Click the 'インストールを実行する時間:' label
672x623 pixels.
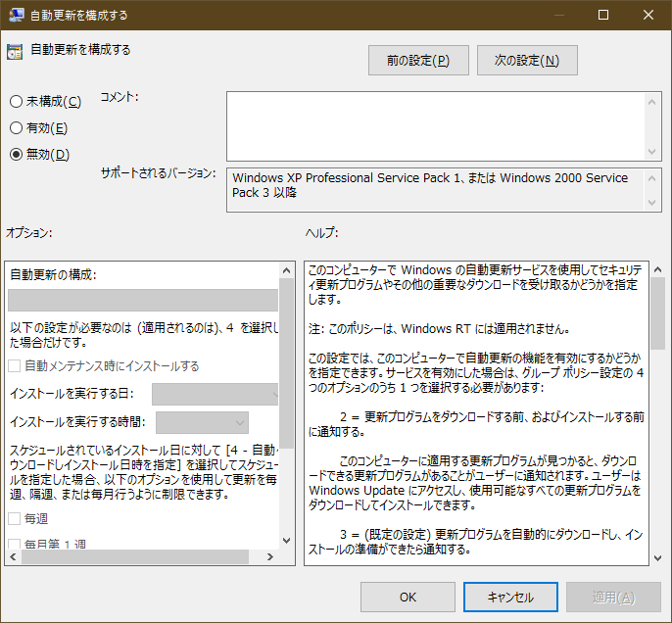77,422
